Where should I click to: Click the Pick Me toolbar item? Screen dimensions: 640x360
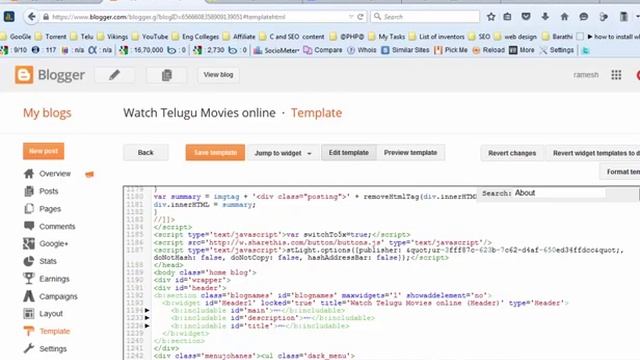451,50
